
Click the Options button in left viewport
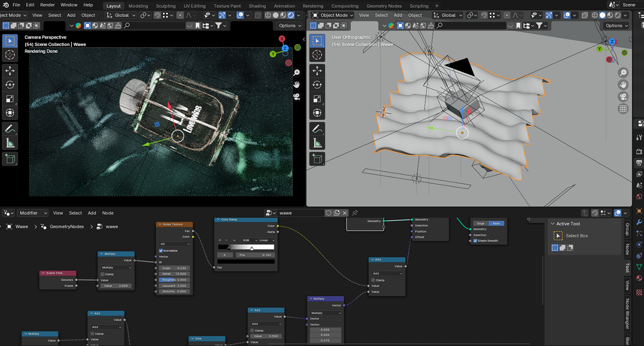point(290,26)
